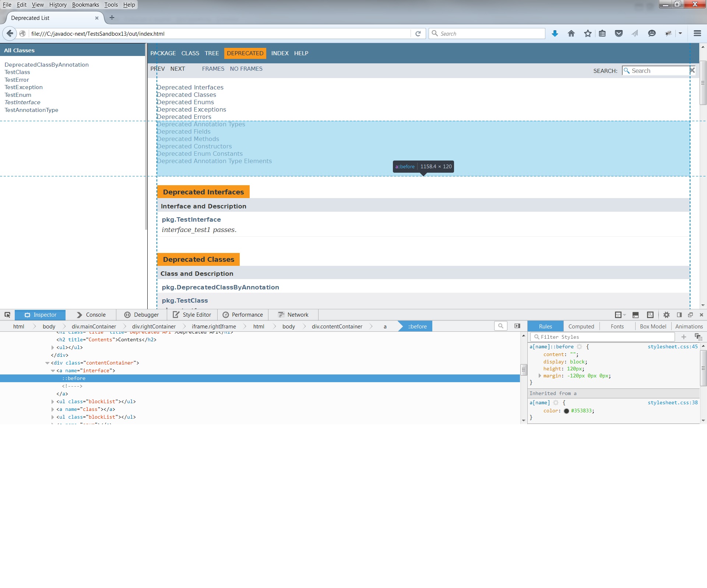Click the Pocket save icon

point(619,34)
